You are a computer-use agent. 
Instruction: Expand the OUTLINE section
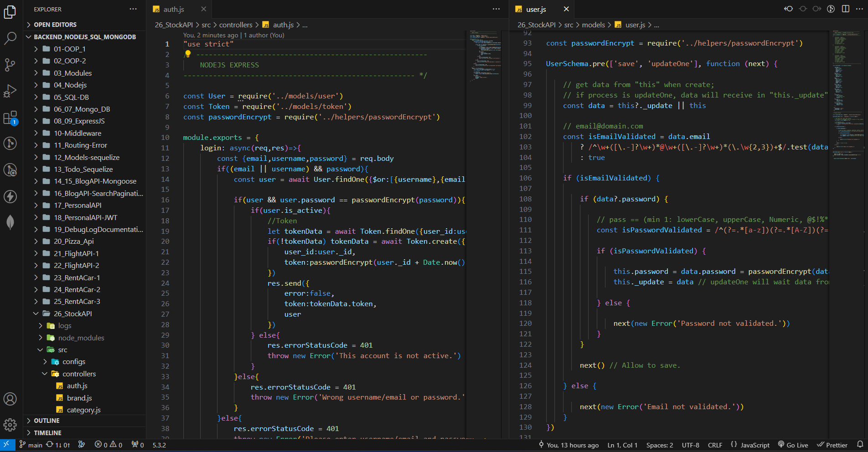(46, 421)
